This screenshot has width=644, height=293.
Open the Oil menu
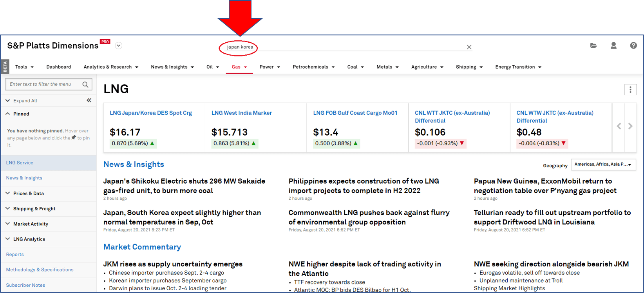[213, 67]
